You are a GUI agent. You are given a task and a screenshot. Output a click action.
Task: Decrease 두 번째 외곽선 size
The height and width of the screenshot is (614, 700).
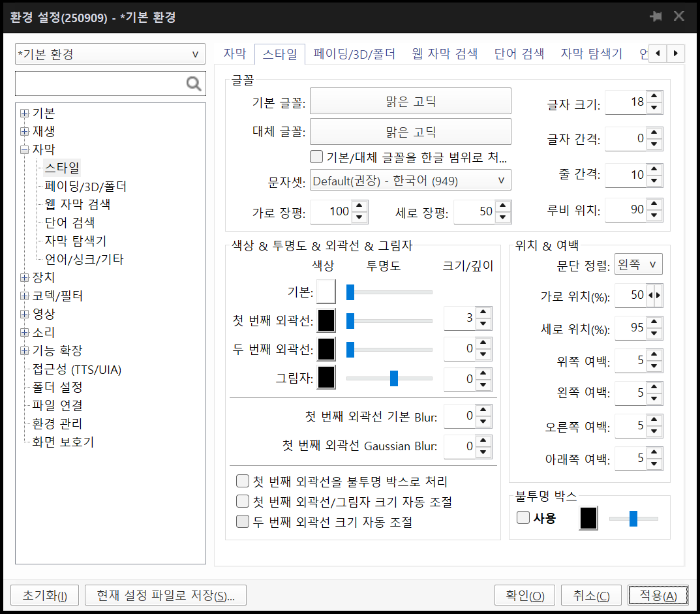483,354
